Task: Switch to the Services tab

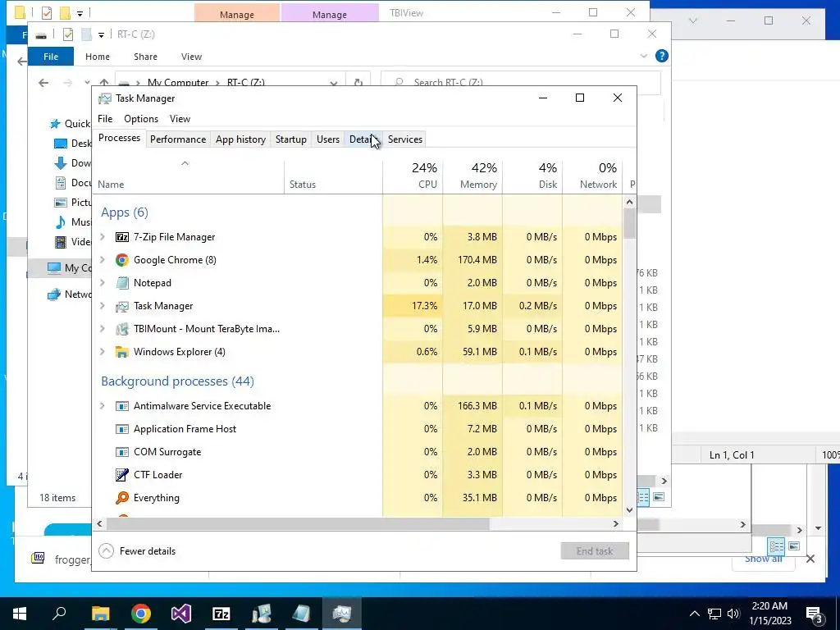Action: [405, 139]
